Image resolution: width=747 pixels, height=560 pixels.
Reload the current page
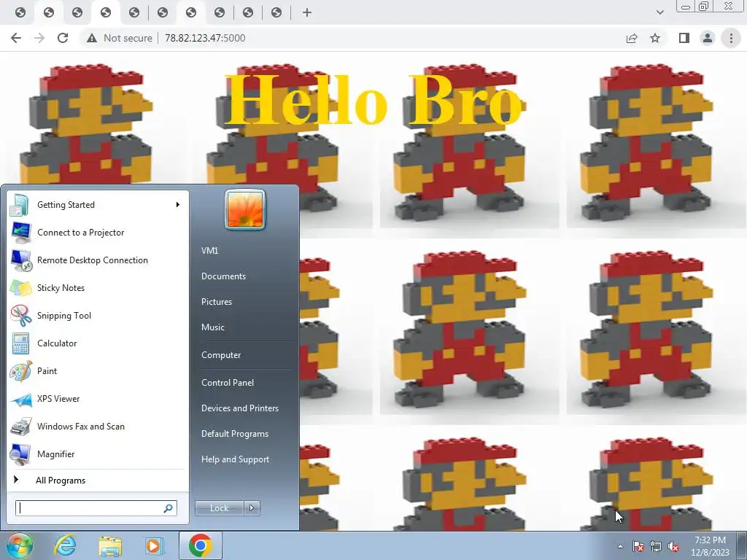63,38
